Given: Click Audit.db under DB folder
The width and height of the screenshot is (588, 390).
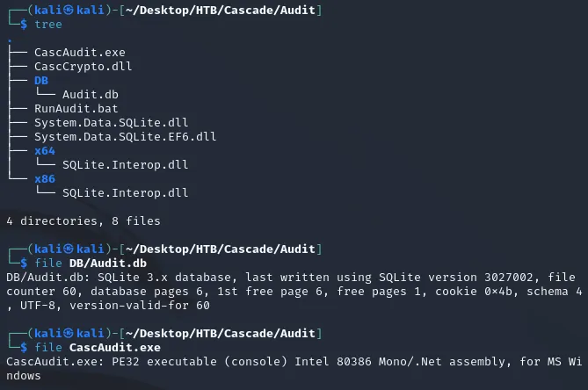Looking at the screenshot, I should (x=91, y=94).
